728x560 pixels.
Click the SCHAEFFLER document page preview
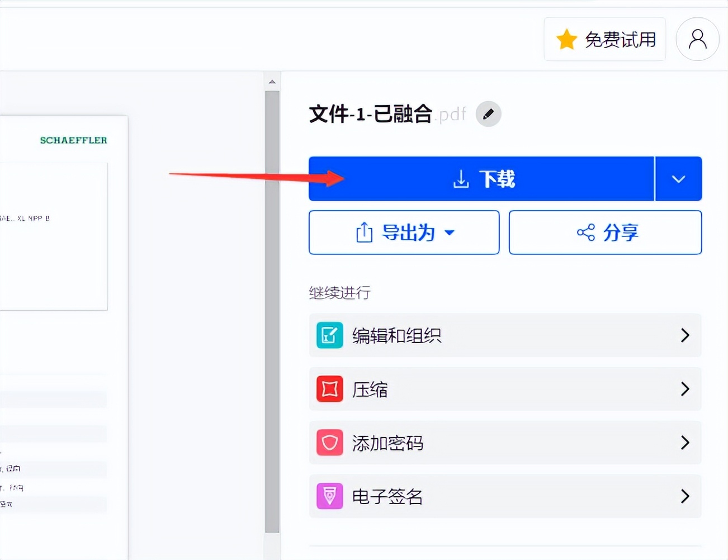coord(64,338)
